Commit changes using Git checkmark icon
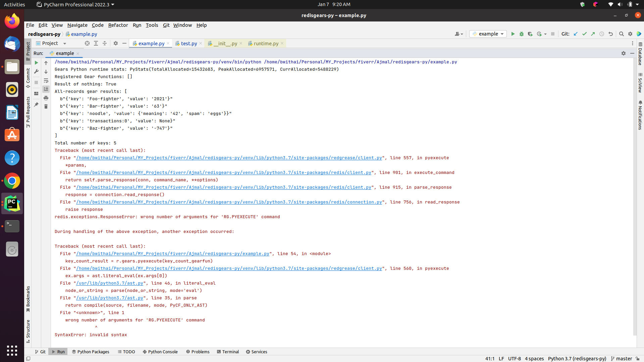Screen dimensions: 644x362 [584, 34]
